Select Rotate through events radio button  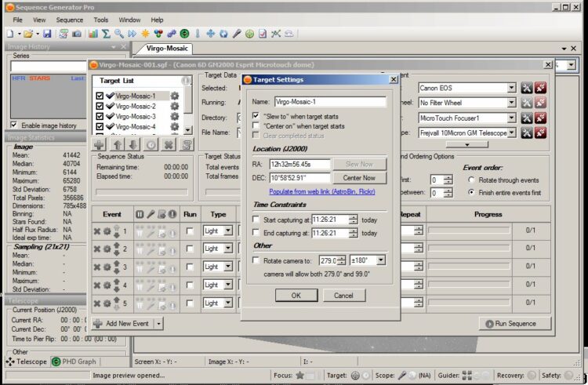point(471,180)
